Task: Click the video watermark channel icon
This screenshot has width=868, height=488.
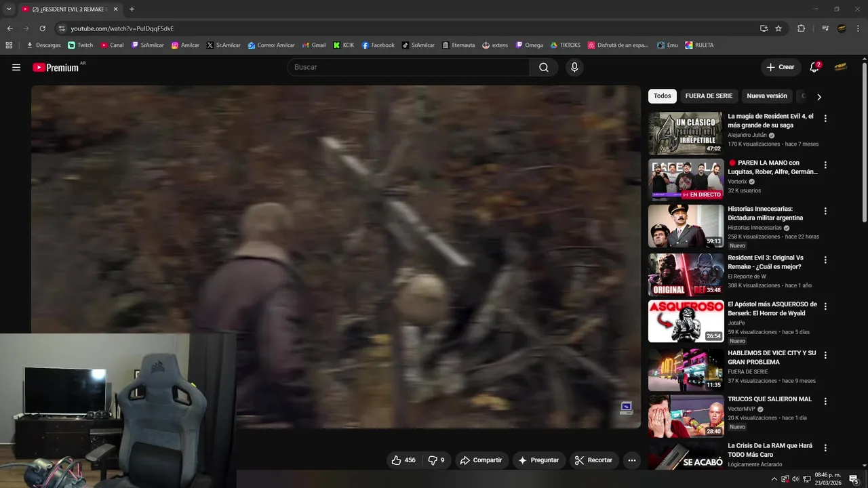Action: click(626, 407)
